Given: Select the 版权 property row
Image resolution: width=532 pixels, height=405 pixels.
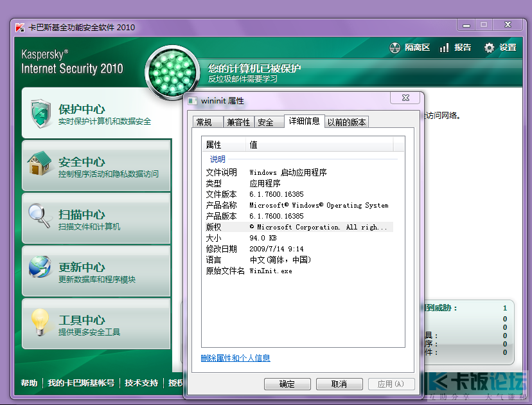Looking at the screenshot, I should [299, 227].
